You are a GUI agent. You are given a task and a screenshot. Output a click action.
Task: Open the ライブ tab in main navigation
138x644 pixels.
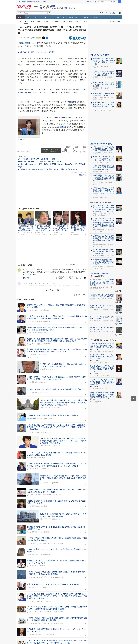click(x=37, y=17)
